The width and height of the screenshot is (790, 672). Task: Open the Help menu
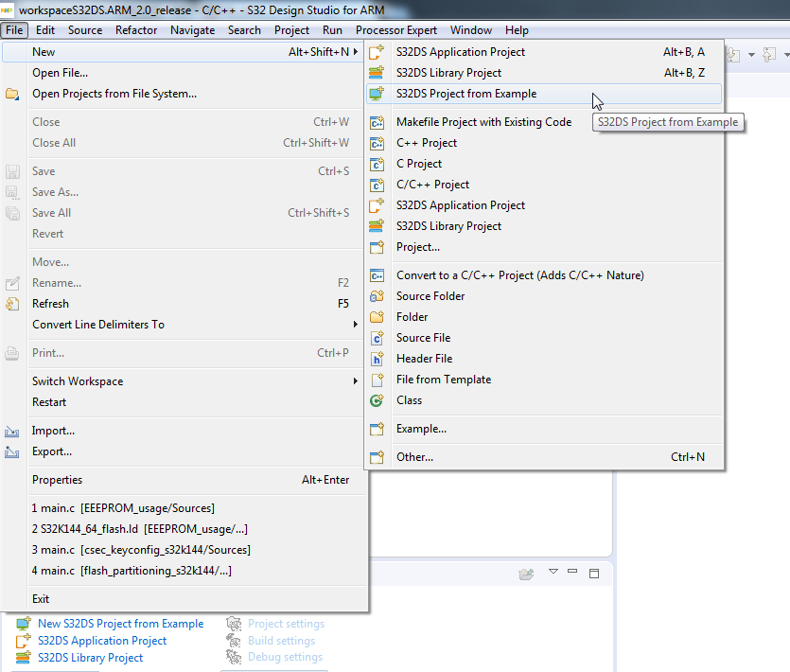[x=517, y=30]
